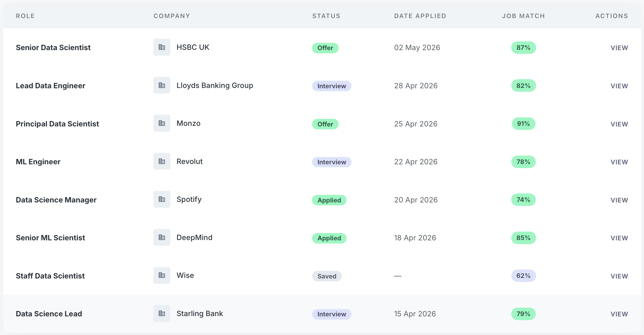
Task: Click the 18 Apr 2026 date cell
Action: coord(415,238)
